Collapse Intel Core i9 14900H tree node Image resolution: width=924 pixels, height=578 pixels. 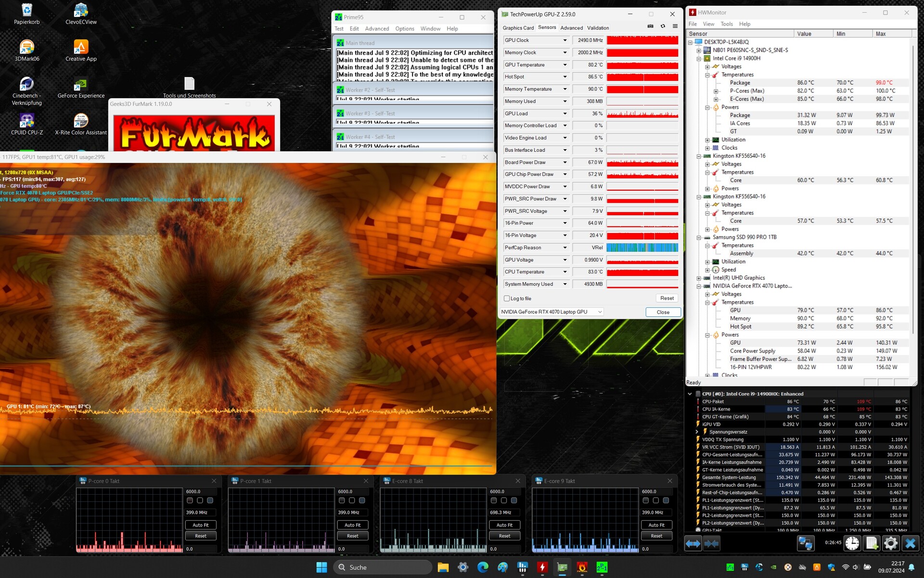[699, 58]
